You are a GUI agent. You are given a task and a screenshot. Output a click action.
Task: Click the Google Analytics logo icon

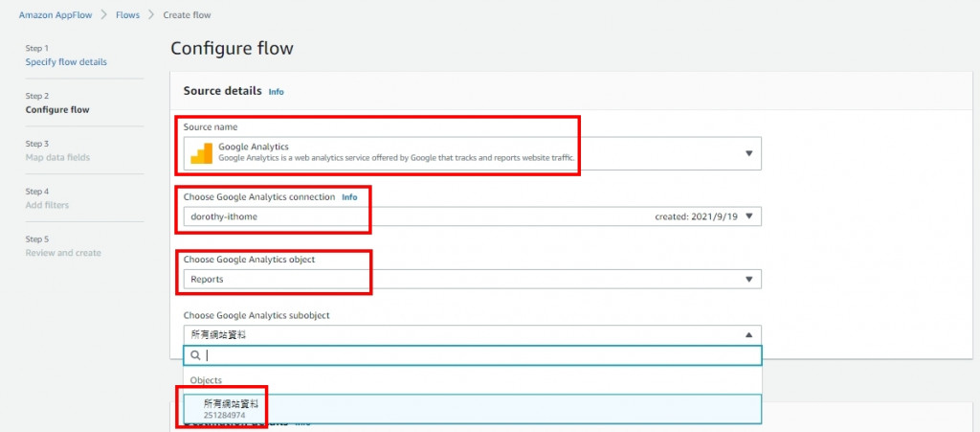tap(201, 153)
